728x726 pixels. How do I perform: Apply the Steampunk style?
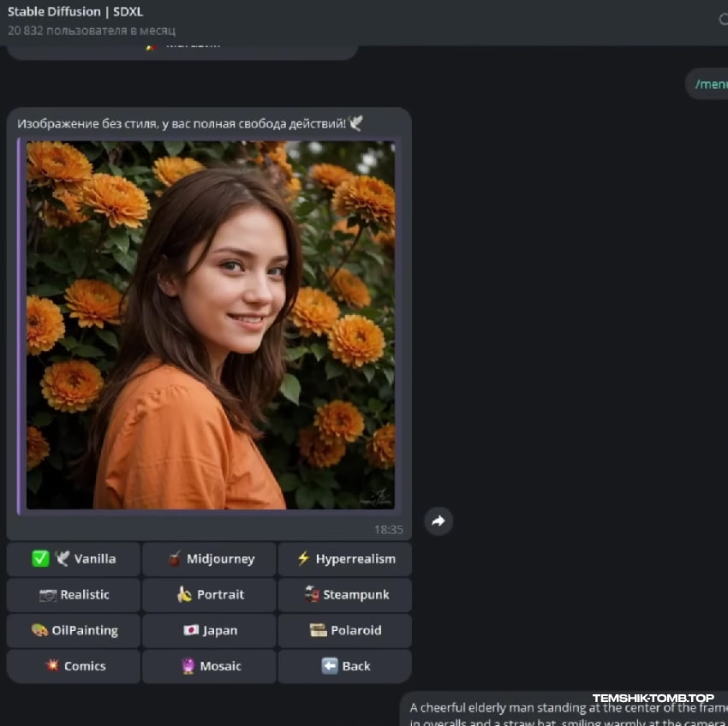(345, 595)
